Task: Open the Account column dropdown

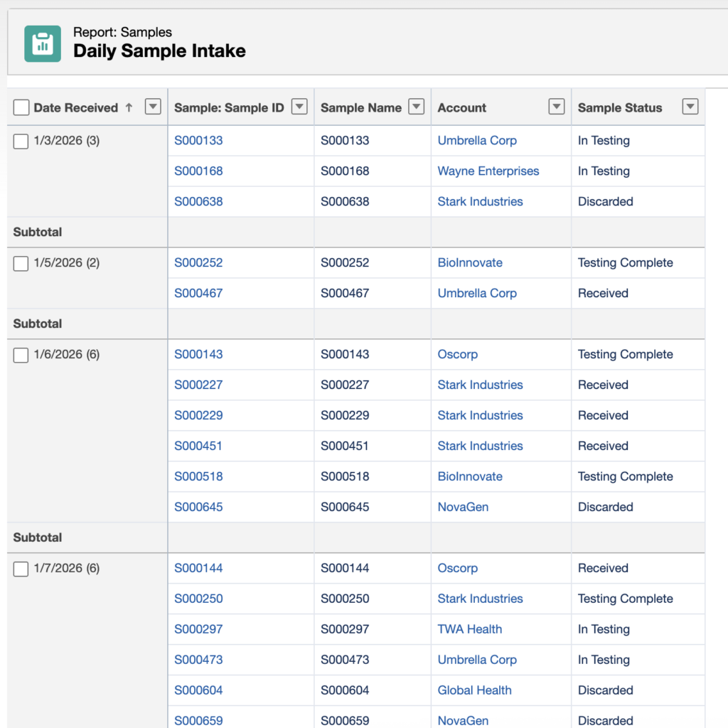Action: pos(557,107)
